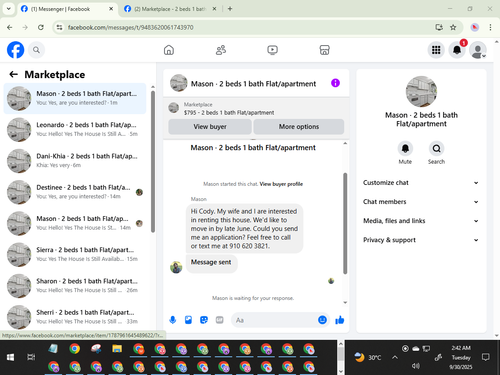Viewport: 500px width, 375px height.
Task: Send a thumbs-up like
Action: (340, 320)
